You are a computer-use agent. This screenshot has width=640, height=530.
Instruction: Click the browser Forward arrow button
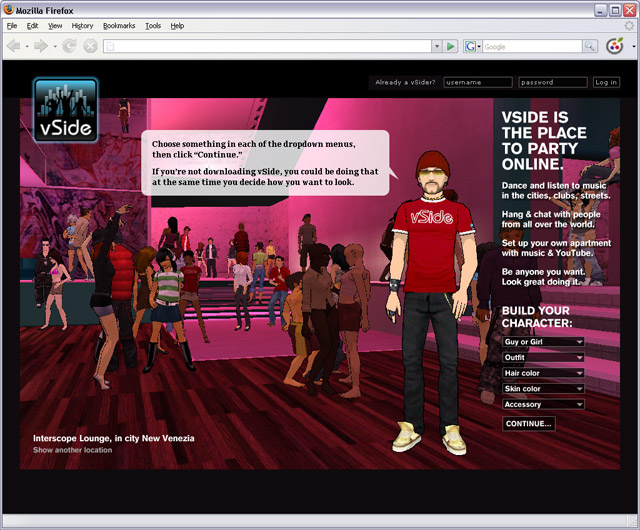tap(41, 46)
